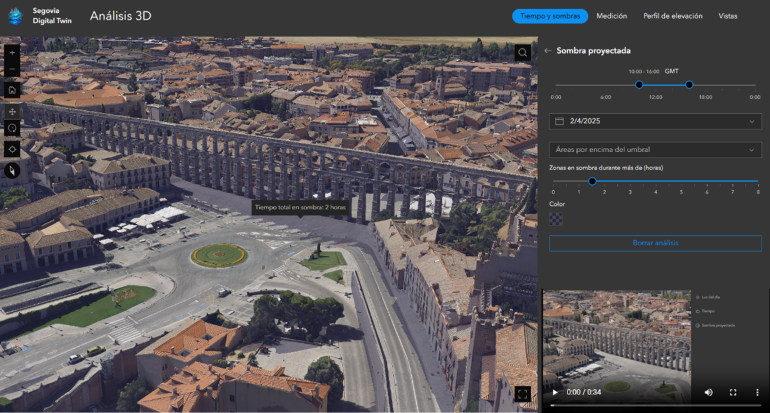The image size is (770, 413).
Task: Reset orientation with the compass button
Action: (x=12, y=170)
